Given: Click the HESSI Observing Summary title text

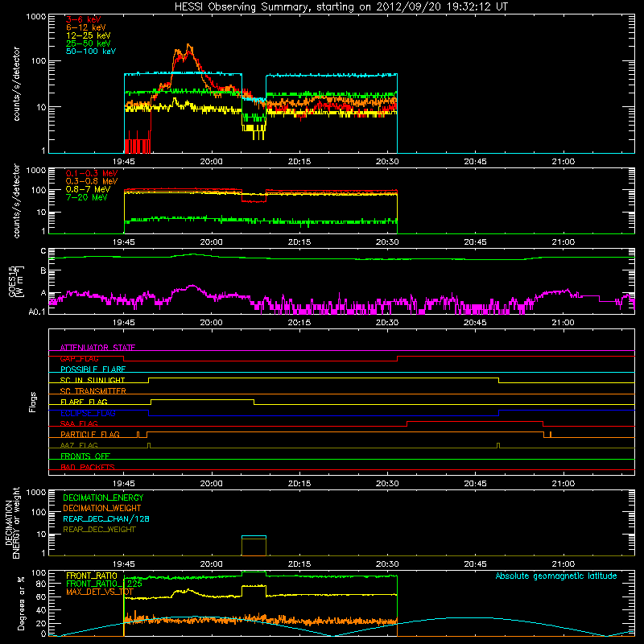Looking at the screenshot, I should point(341,7).
